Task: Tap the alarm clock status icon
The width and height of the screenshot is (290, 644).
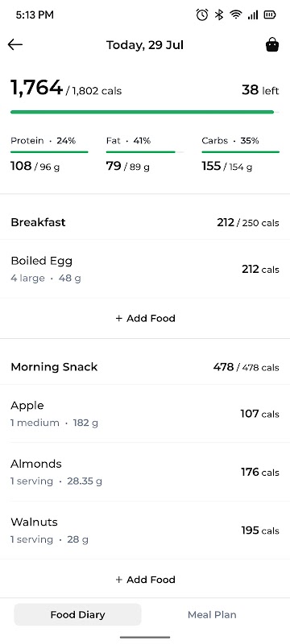Action: [x=202, y=15]
